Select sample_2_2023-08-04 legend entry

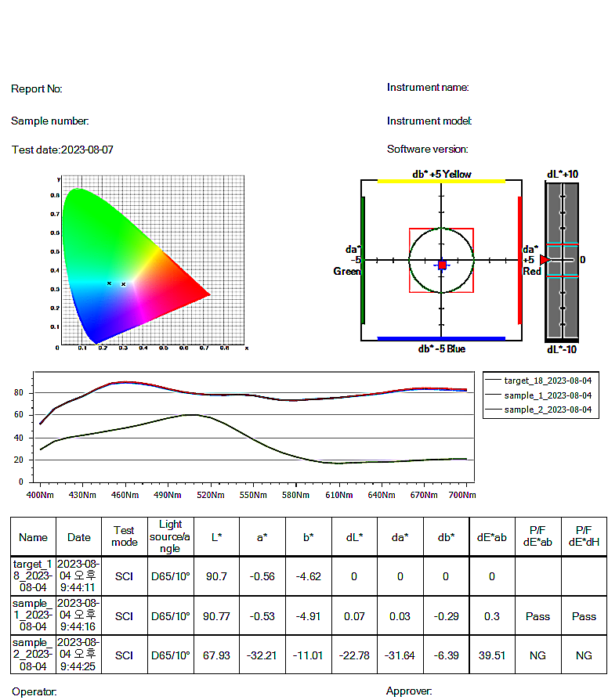coord(548,409)
